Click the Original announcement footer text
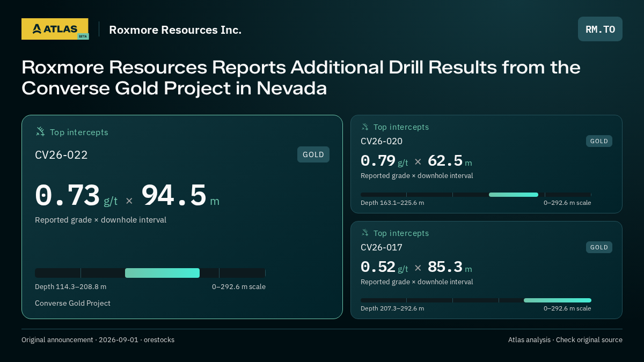 pos(98,339)
